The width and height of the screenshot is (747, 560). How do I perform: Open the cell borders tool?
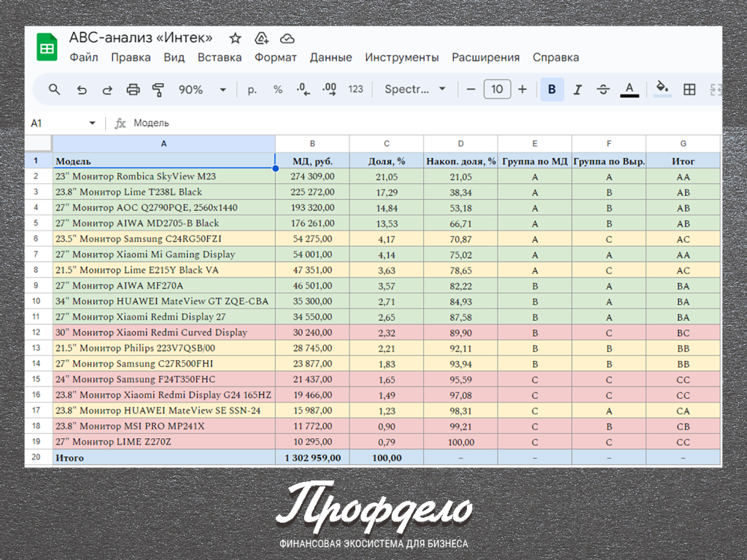[689, 90]
